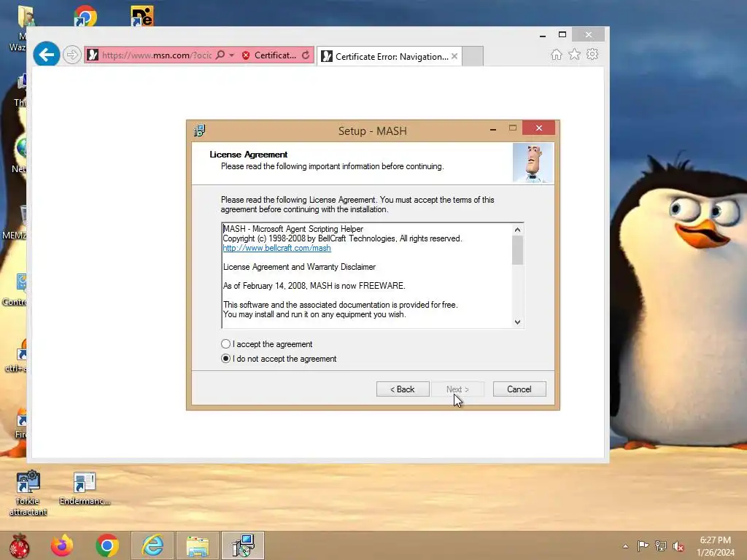
Task: Click the Agent character picture in setup header
Action: point(533,163)
